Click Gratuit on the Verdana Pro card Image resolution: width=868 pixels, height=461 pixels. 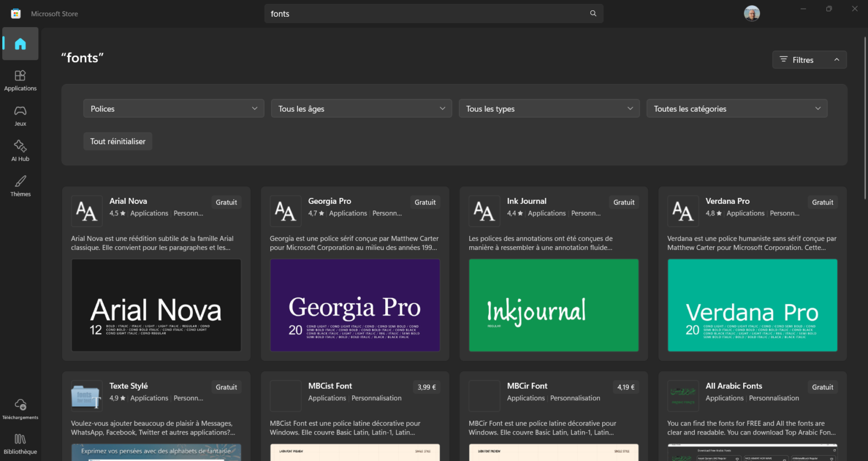tap(822, 202)
